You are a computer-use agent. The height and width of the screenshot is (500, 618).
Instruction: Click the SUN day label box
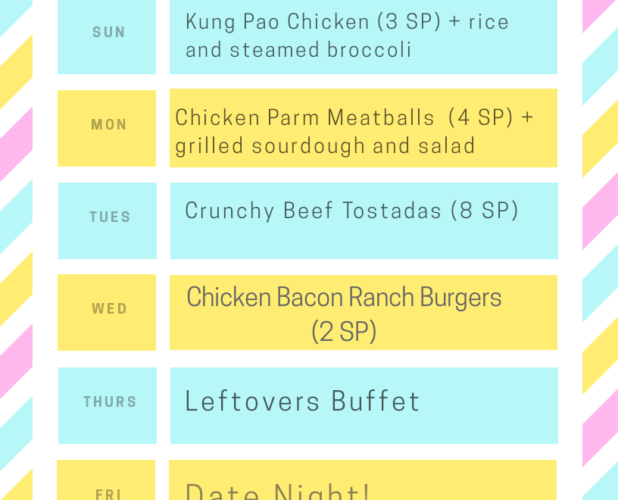[107, 37]
